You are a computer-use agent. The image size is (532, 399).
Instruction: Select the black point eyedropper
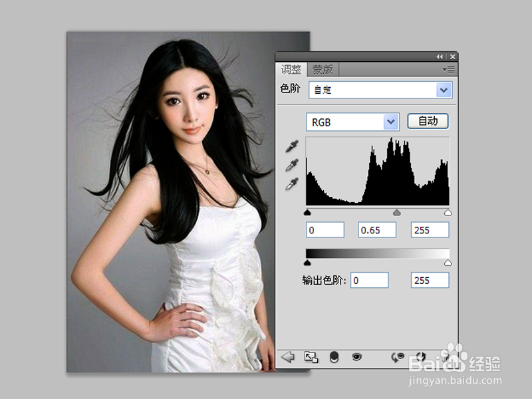point(292,146)
